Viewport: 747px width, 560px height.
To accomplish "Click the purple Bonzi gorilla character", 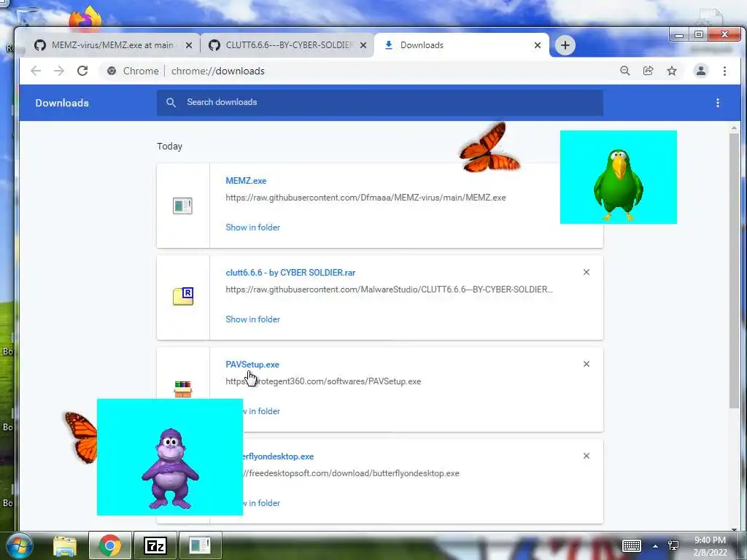I will [170, 469].
